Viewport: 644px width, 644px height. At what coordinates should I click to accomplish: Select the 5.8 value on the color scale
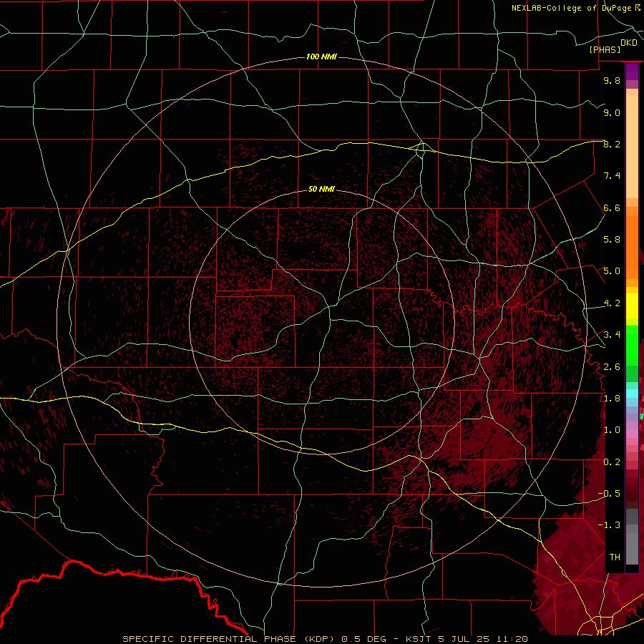pos(612,240)
